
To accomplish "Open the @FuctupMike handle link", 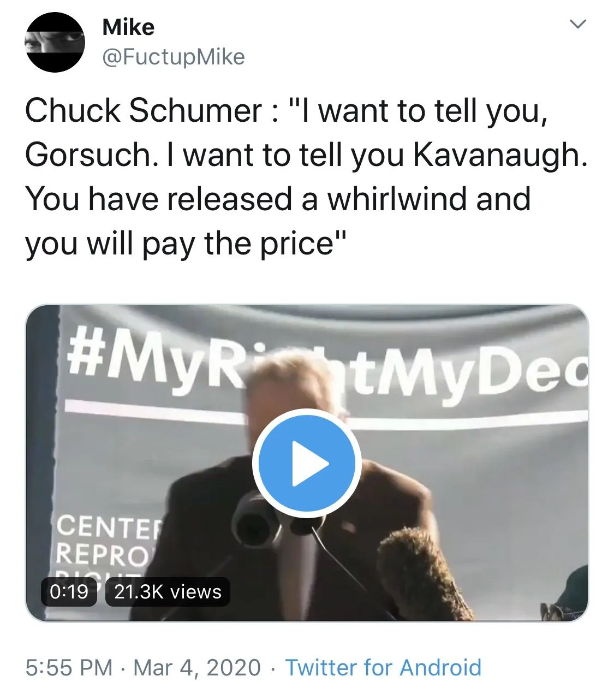I will (x=174, y=57).
